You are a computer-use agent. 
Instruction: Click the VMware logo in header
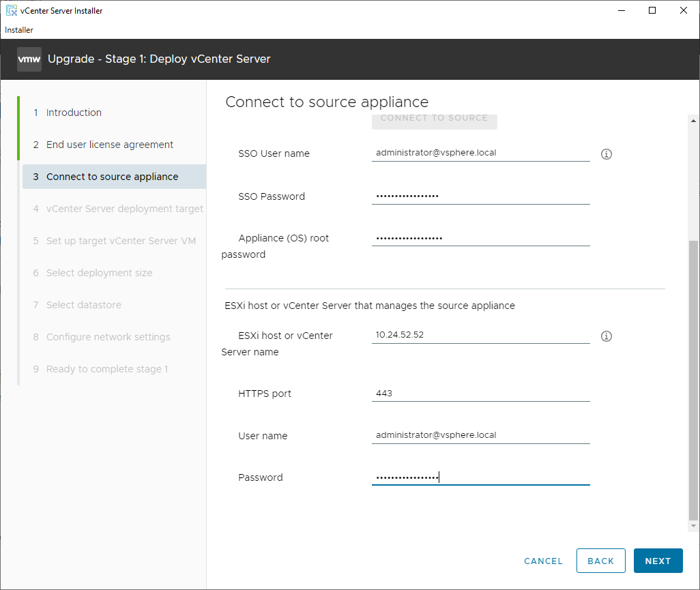(x=29, y=59)
